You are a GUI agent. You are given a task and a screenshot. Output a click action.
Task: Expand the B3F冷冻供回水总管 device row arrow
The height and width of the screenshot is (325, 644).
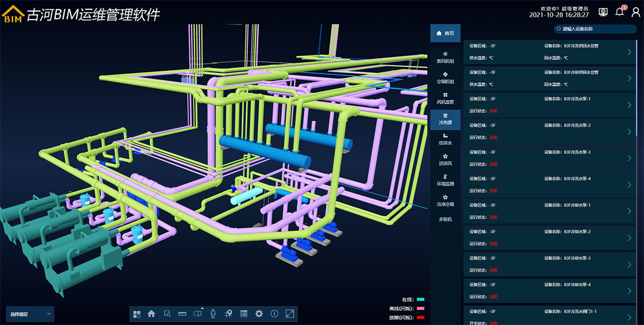click(x=630, y=51)
